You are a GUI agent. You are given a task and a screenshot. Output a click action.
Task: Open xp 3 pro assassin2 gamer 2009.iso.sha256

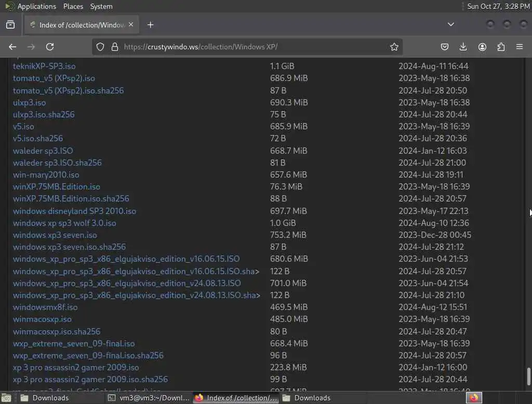pyautogui.click(x=90, y=379)
